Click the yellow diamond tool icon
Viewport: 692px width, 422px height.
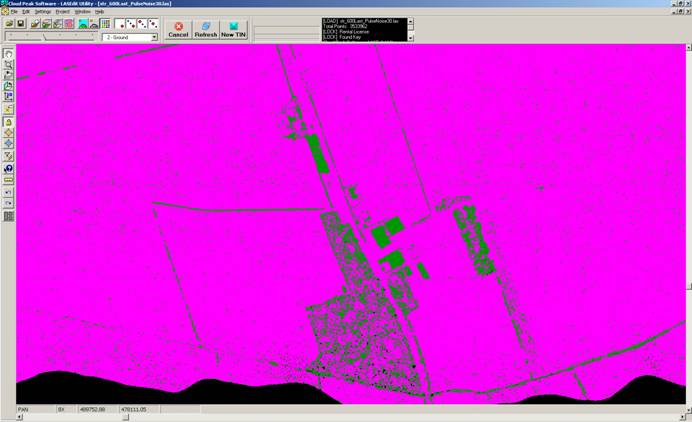9,132
